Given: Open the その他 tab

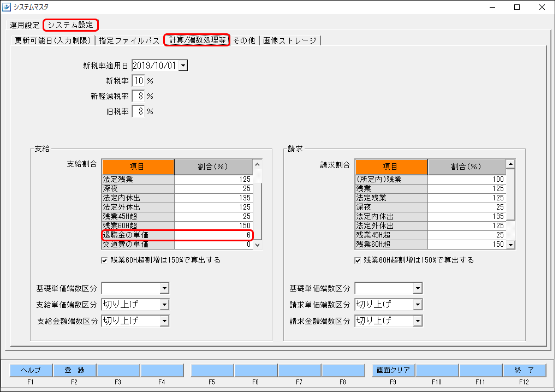Looking at the screenshot, I should (x=244, y=40).
